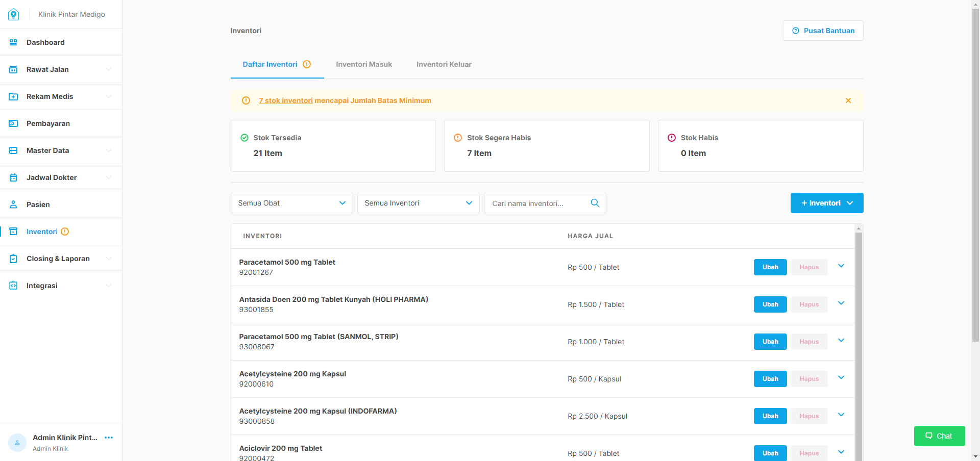Viewport: 980px width, 461px height.
Task: Click the Pasien person icon
Action: [13, 204]
